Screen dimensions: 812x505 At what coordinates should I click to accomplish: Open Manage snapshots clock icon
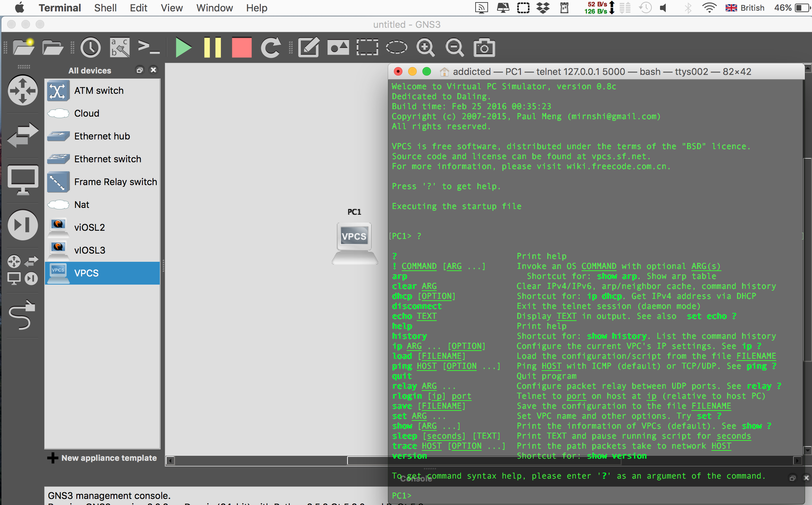coord(91,47)
